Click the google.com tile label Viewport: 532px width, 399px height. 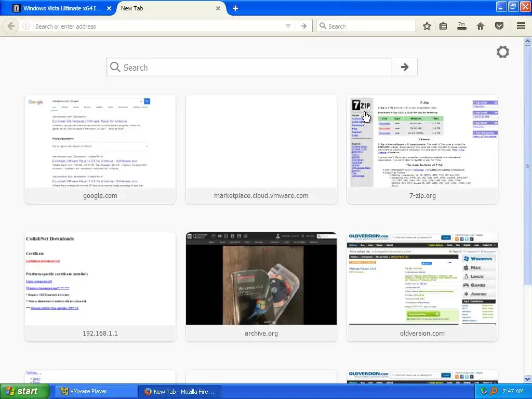point(100,196)
